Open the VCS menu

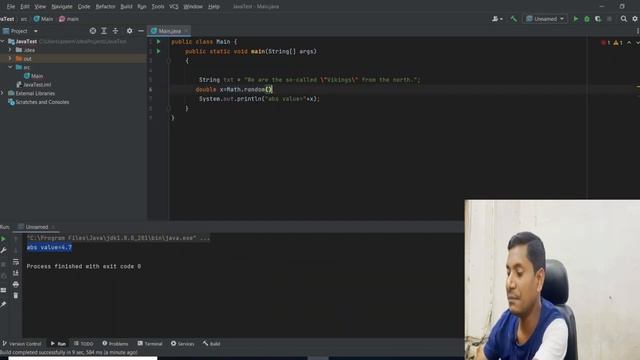[173, 7]
